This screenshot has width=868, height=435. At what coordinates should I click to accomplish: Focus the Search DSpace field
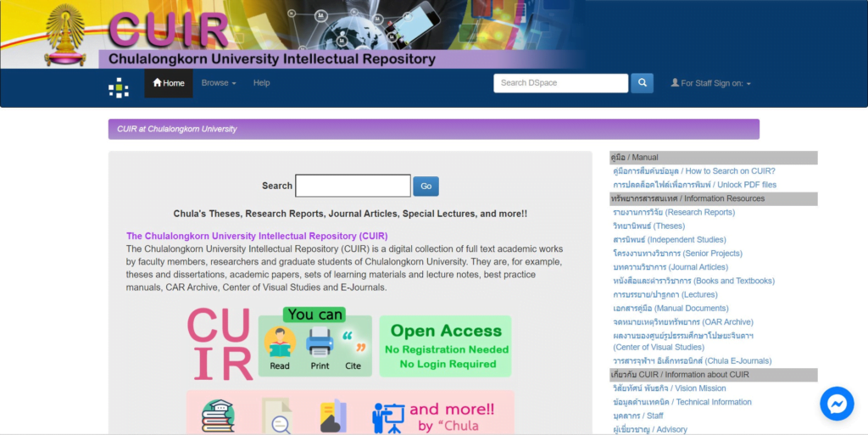click(561, 83)
